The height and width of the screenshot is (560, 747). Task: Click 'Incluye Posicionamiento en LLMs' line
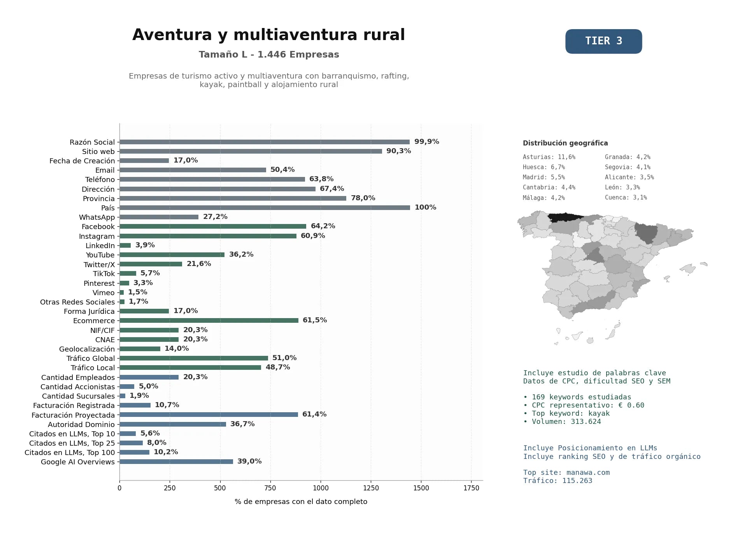click(x=590, y=448)
